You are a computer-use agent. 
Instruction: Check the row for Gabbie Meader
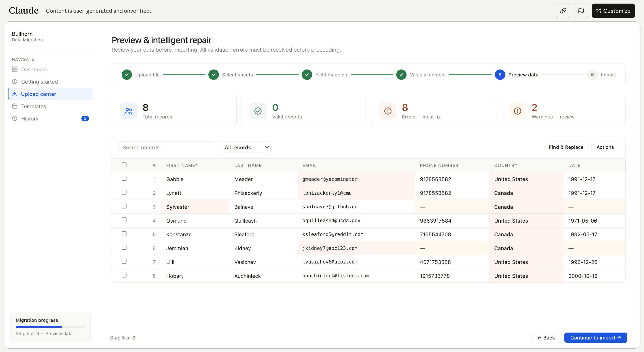[124, 178]
